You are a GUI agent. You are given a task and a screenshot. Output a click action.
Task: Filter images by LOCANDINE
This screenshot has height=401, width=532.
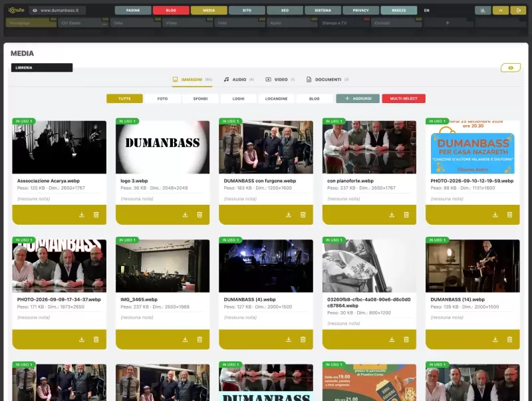point(276,98)
